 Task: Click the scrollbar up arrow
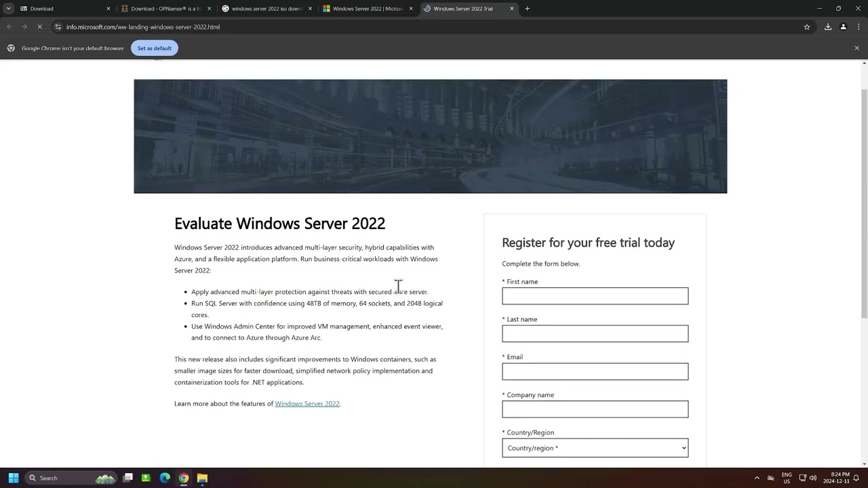pos(864,63)
